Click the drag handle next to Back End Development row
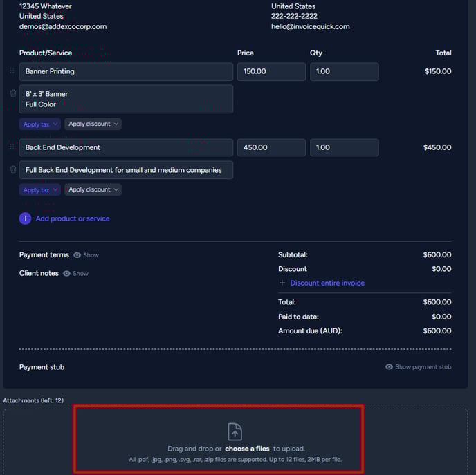 click(12, 147)
